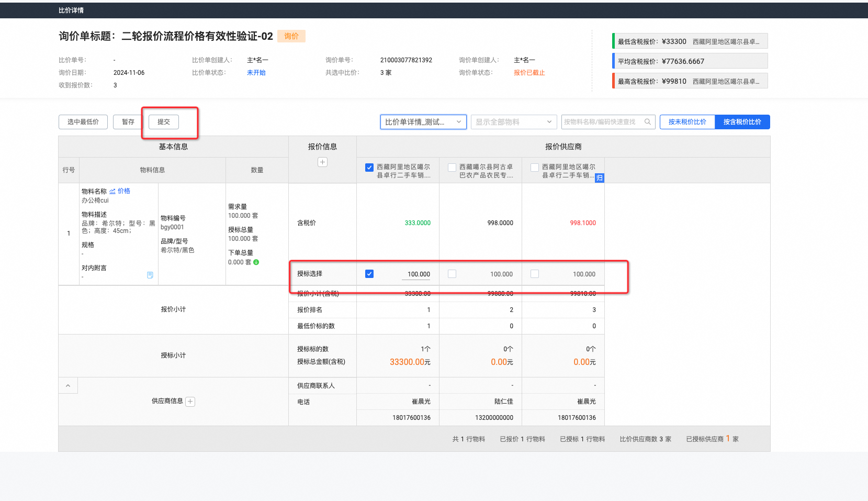
Task: Click the 最高含税报价 ¥99810 card
Action: 690,81
